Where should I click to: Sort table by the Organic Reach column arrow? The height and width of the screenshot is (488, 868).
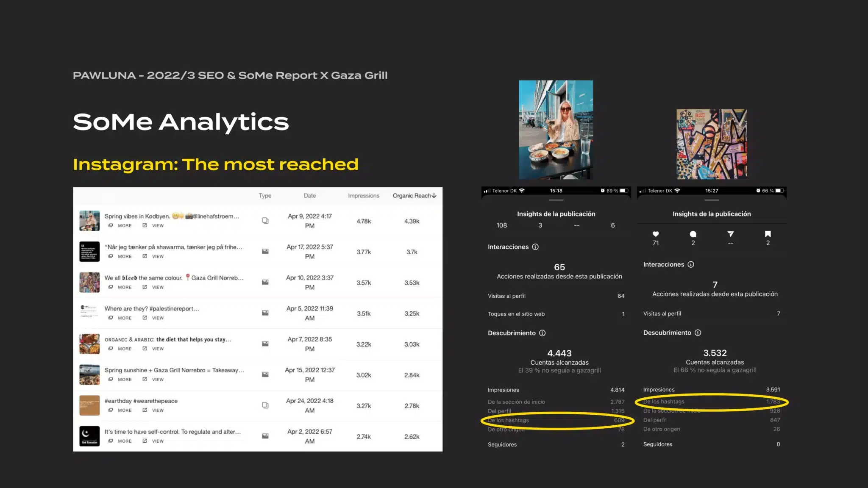(434, 196)
